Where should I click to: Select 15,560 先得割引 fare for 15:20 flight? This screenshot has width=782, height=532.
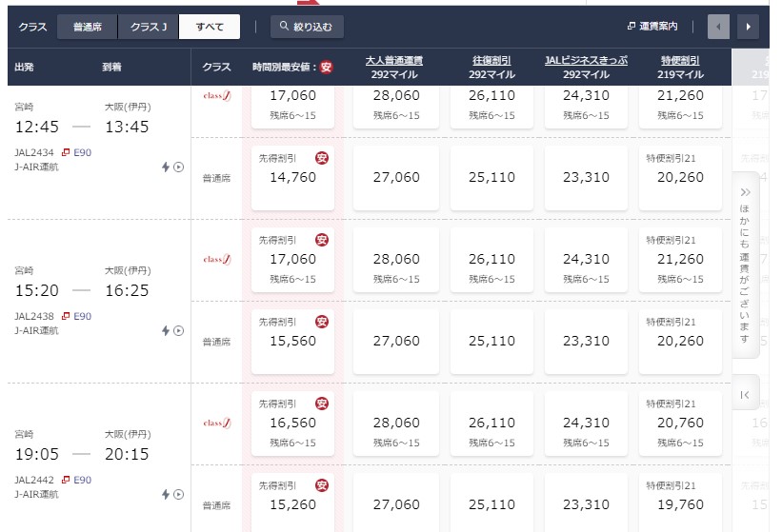[x=292, y=342]
